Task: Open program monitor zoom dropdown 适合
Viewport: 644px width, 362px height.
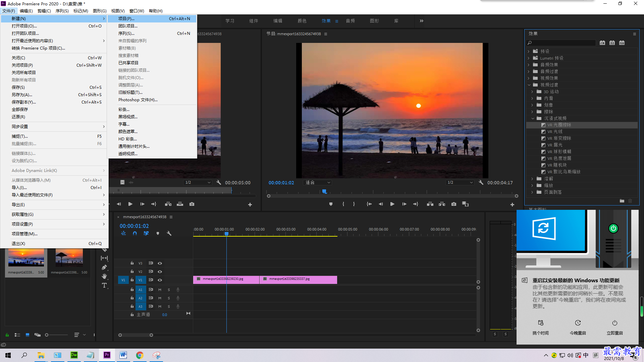Action: (x=317, y=183)
